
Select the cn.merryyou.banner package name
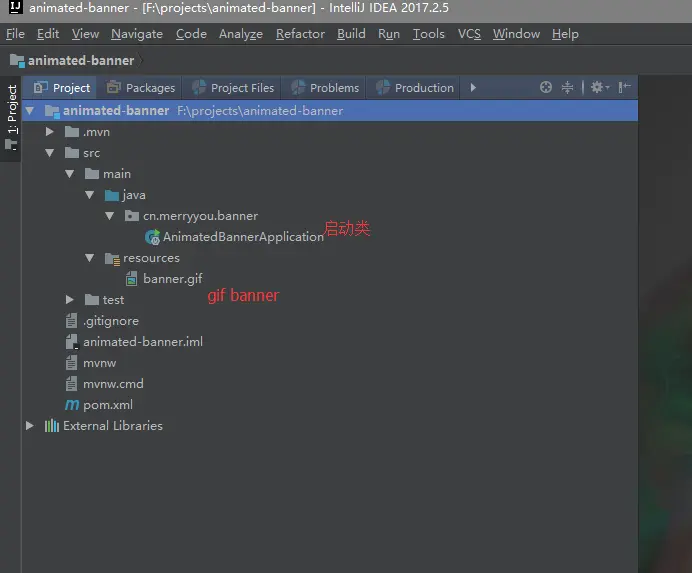pos(200,216)
